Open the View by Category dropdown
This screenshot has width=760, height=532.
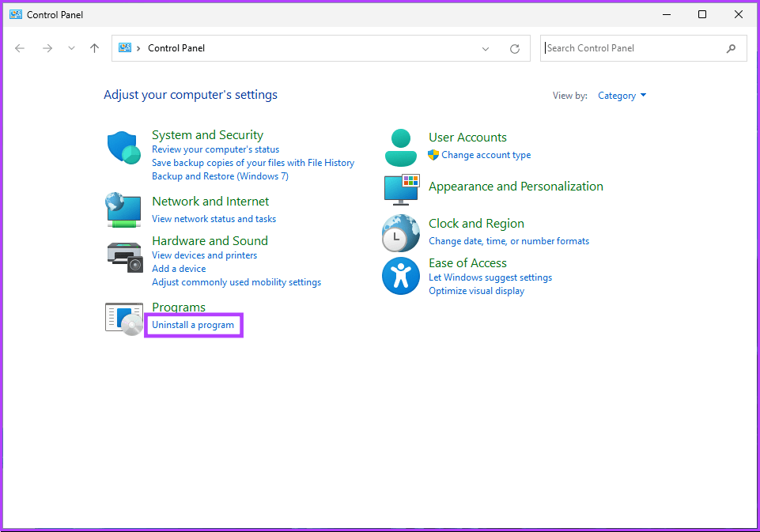pos(622,96)
